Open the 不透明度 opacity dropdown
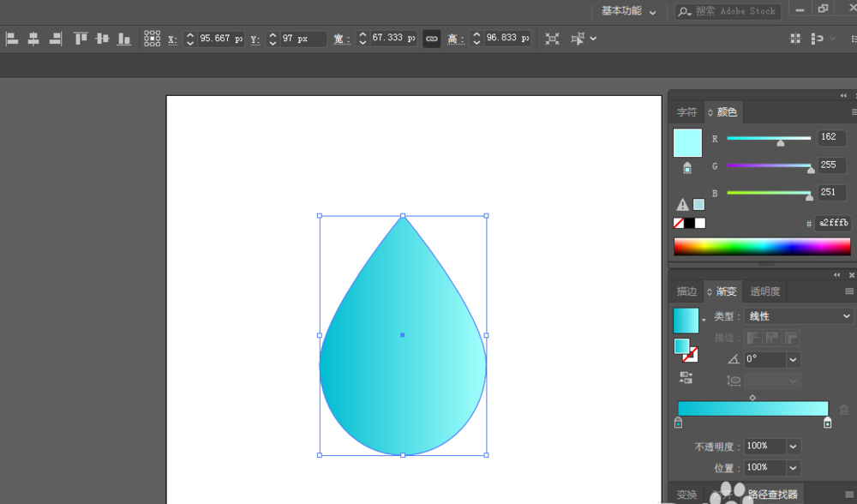The image size is (857, 504). 793,447
